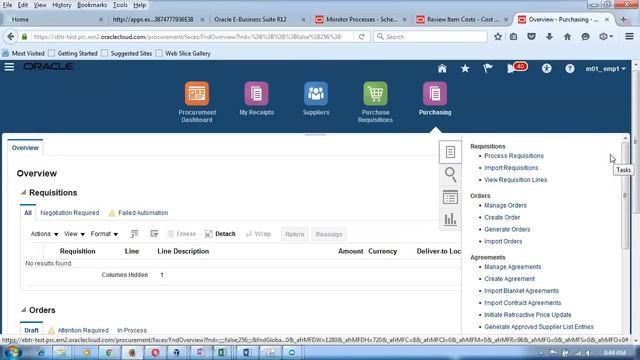The width and height of the screenshot is (640, 360).
Task: Click the Import Requisitions link
Action: [x=511, y=168]
